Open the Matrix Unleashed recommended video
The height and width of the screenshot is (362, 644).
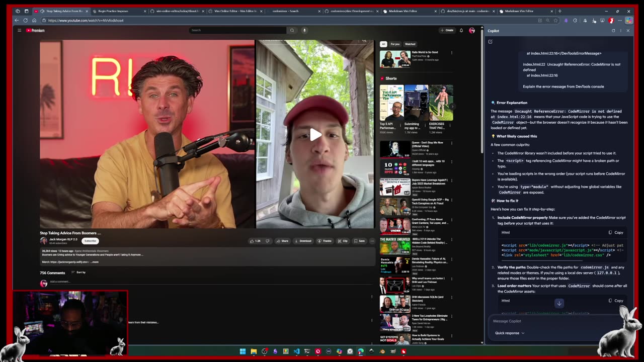pos(395,246)
